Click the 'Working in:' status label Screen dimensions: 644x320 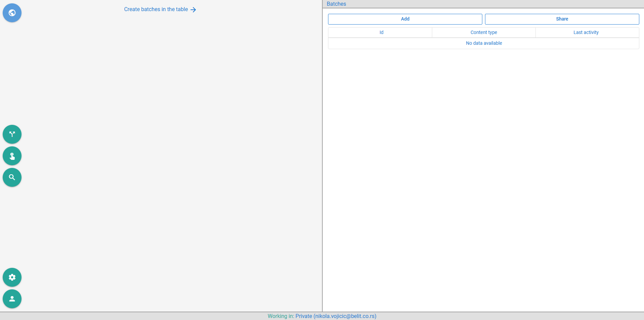click(281, 316)
